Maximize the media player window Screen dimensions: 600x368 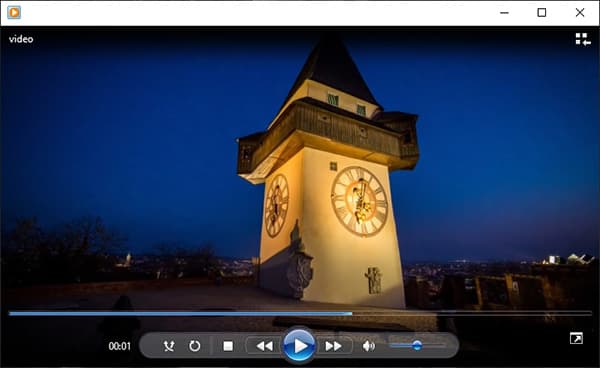pos(541,13)
